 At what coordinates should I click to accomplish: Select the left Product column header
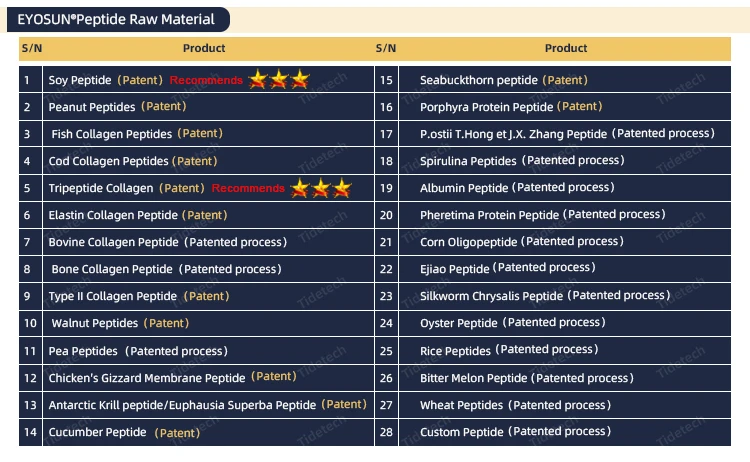pos(204,48)
